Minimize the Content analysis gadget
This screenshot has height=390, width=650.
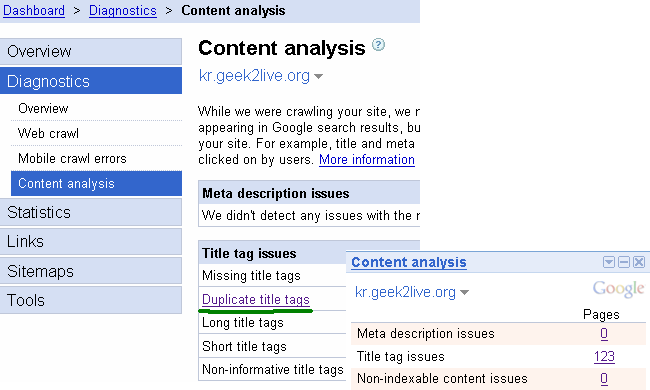(x=624, y=262)
